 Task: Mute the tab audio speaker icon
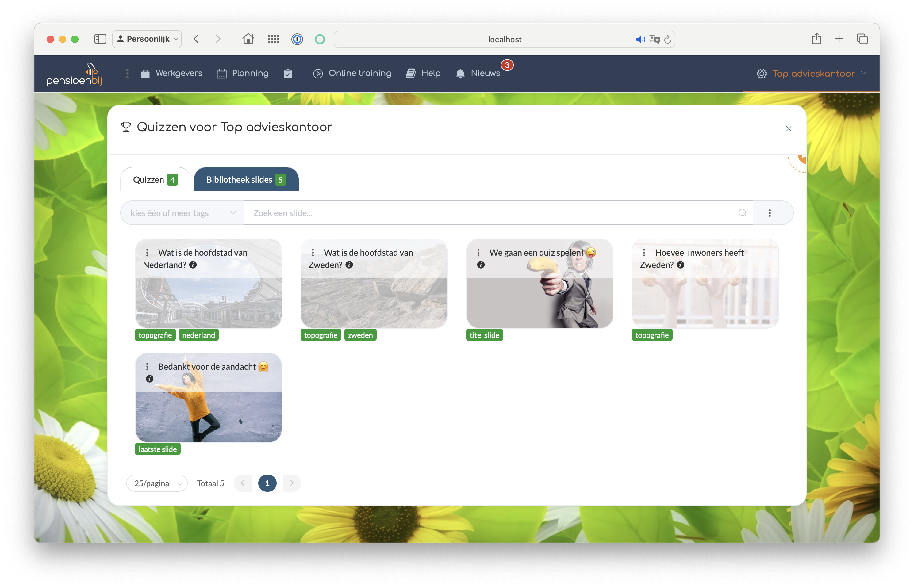[x=640, y=39]
